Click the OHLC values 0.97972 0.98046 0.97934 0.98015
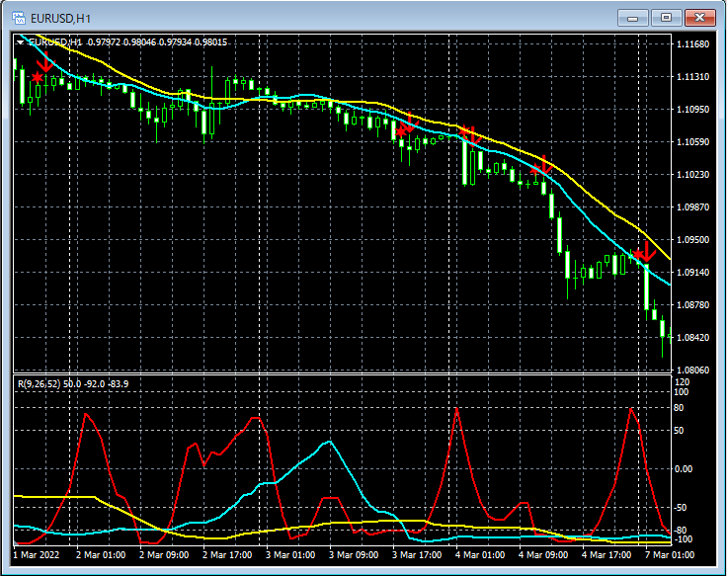 click(x=157, y=42)
